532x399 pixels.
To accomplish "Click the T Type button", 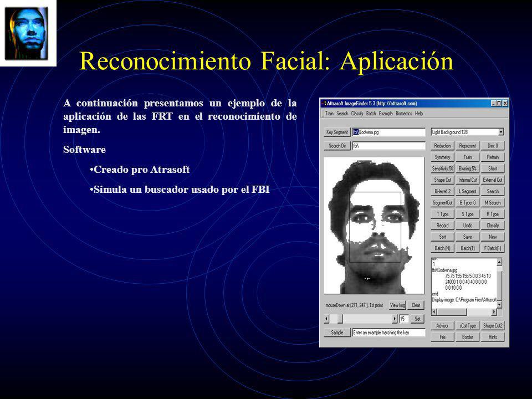I will 442,214.
